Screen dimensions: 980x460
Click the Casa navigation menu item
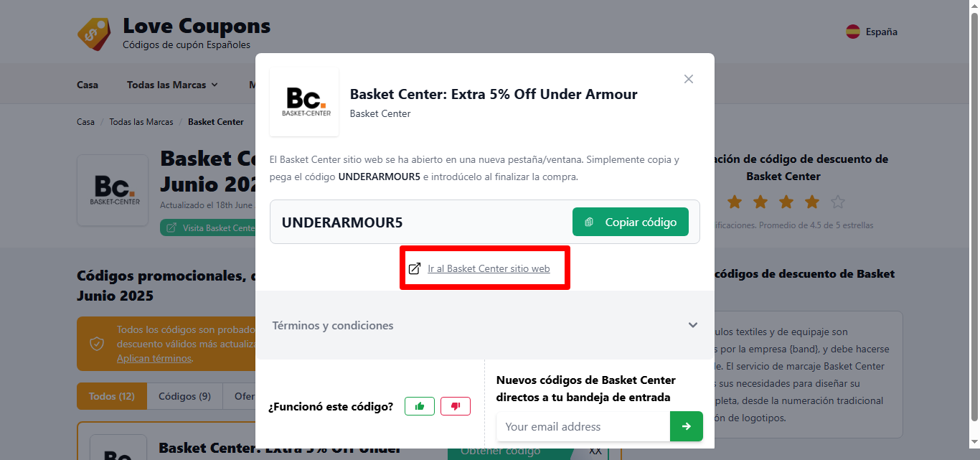click(x=88, y=85)
